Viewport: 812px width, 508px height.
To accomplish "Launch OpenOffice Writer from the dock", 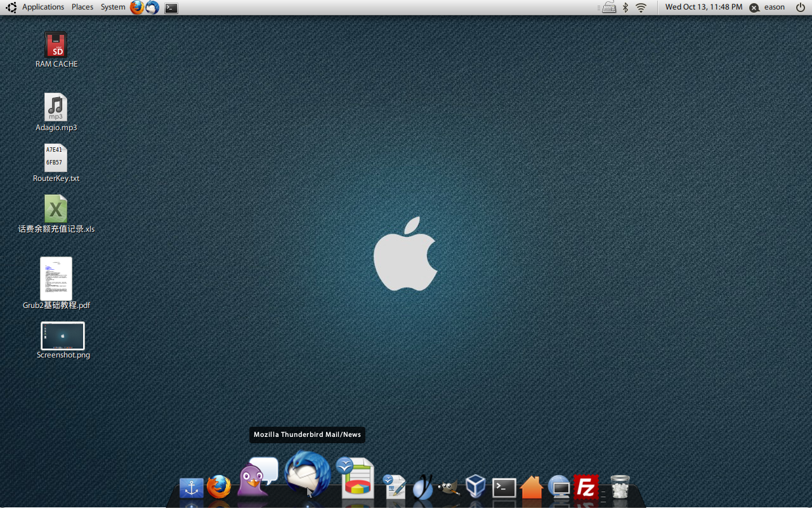I will coord(395,486).
